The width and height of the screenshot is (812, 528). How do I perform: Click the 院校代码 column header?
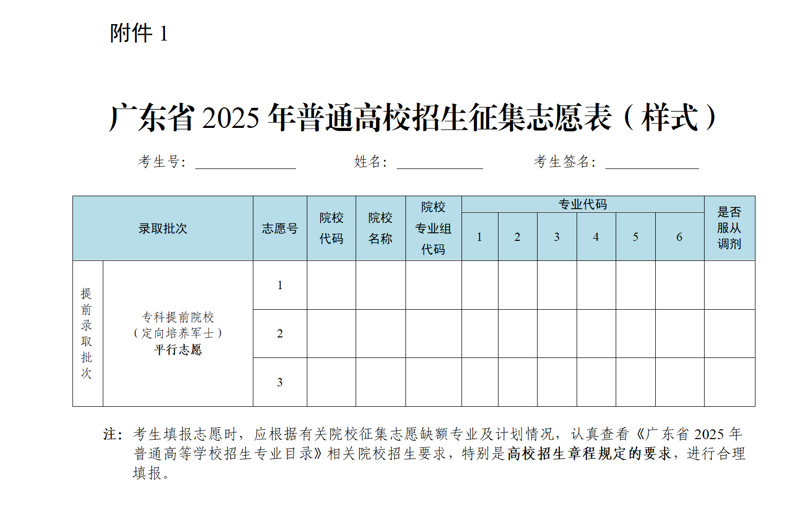click(331, 229)
